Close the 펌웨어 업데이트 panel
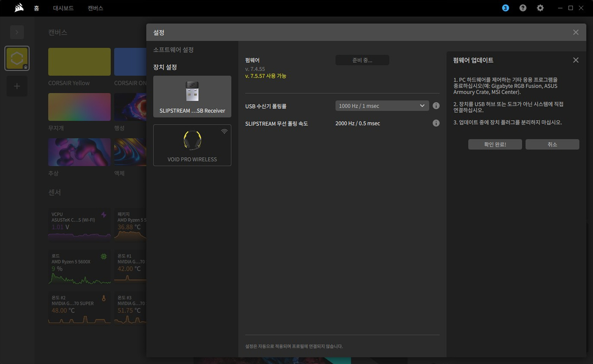Image resolution: width=593 pixels, height=364 pixels. pyautogui.click(x=576, y=60)
